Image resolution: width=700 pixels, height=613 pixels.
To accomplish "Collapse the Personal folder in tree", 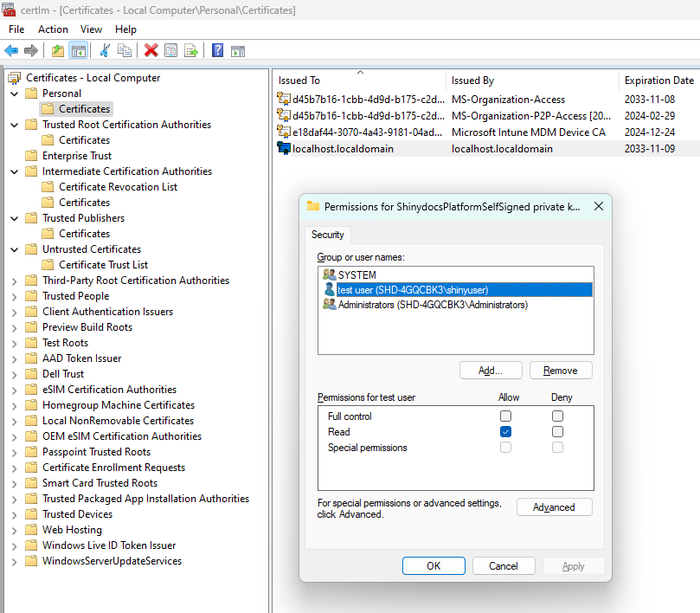I will 15,94.
